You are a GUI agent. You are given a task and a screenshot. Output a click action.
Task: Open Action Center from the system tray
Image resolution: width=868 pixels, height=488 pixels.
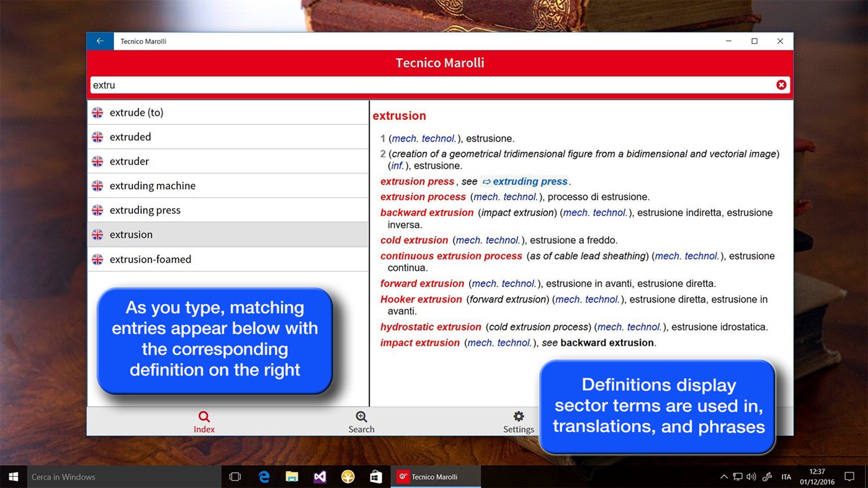pyautogui.click(x=850, y=476)
